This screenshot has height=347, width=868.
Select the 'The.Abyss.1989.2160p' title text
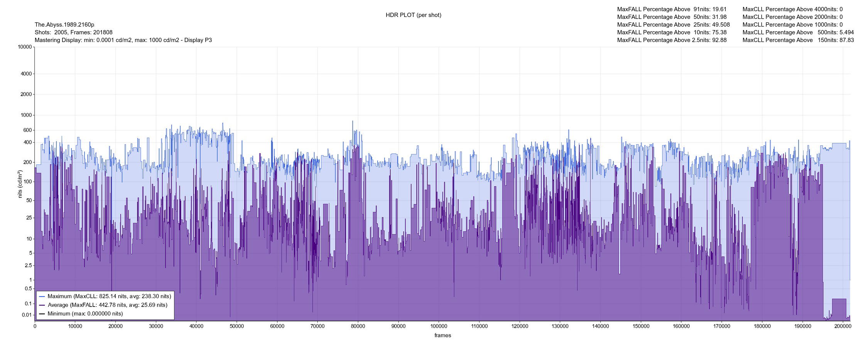tap(64, 25)
